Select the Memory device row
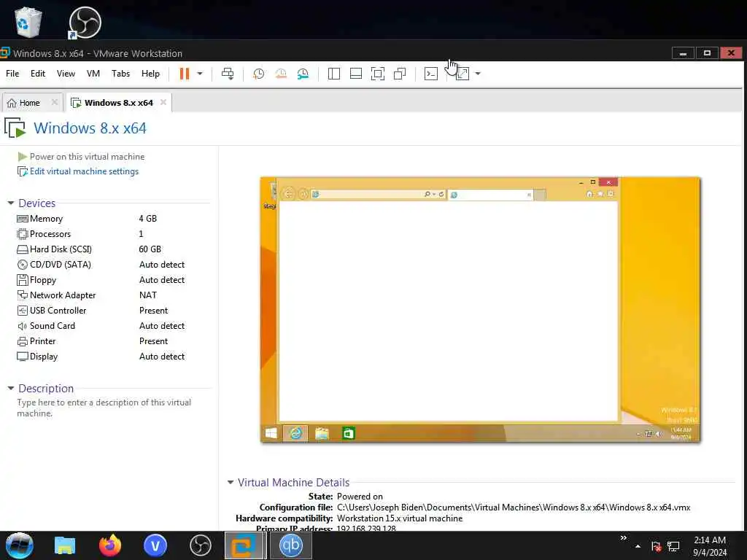Image resolution: width=747 pixels, height=560 pixels. (102, 219)
